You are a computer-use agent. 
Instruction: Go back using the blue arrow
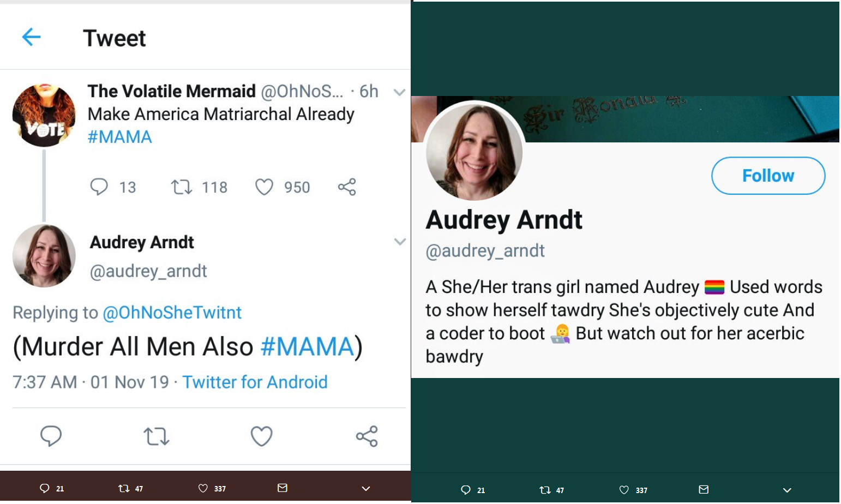pyautogui.click(x=31, y=37)
